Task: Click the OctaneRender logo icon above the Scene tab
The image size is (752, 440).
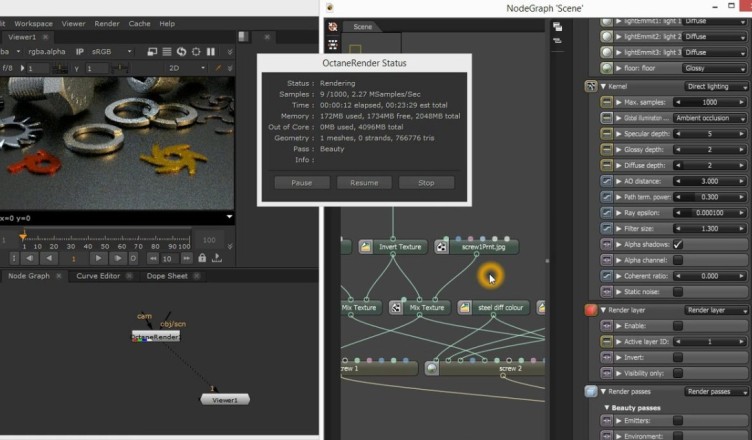Action: pos(332,26)
